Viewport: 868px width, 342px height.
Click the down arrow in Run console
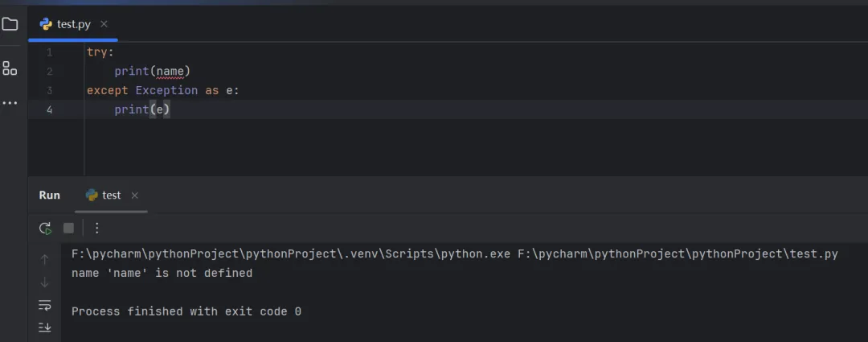[x=45, y=282]
